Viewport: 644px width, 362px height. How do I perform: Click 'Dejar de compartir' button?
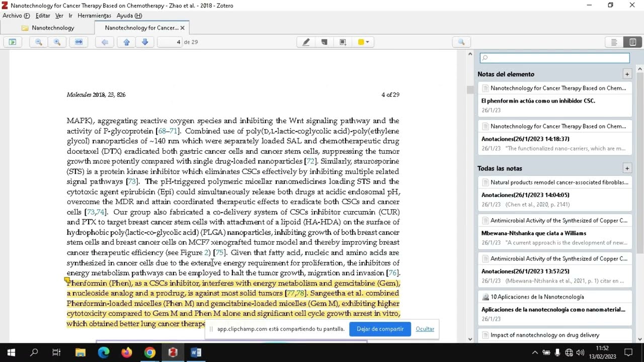(380, 329)
